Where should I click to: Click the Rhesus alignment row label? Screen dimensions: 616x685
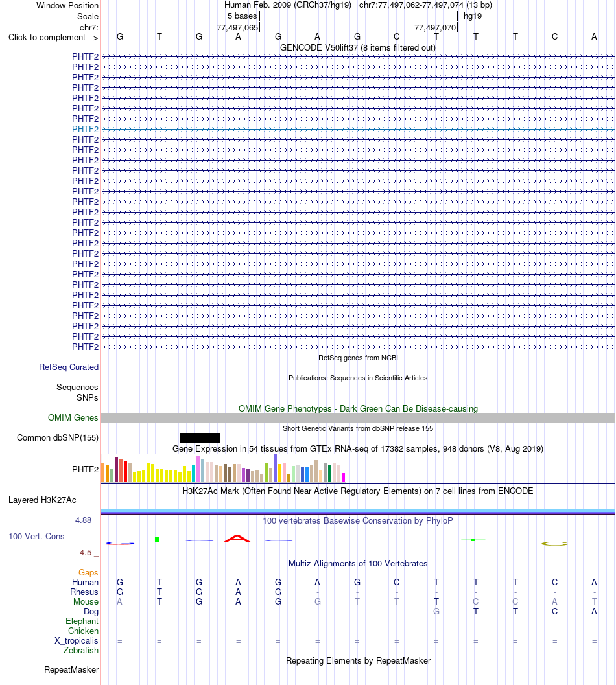(84, 592)
